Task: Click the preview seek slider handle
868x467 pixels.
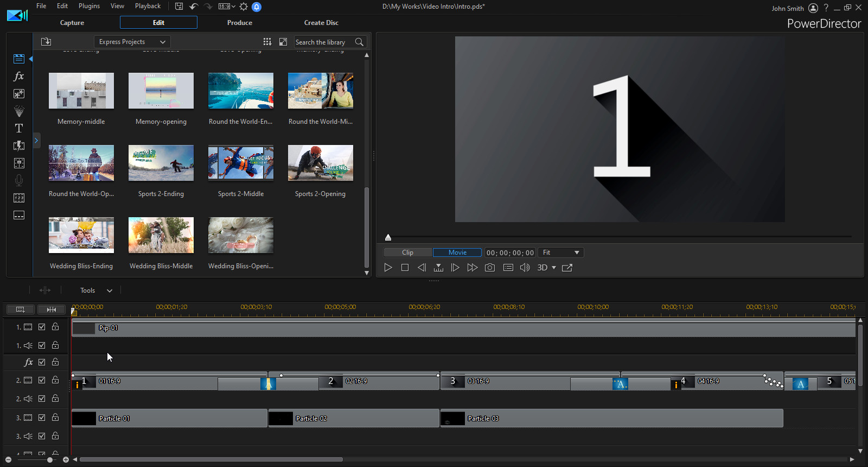Action: [x=388, y=237]
